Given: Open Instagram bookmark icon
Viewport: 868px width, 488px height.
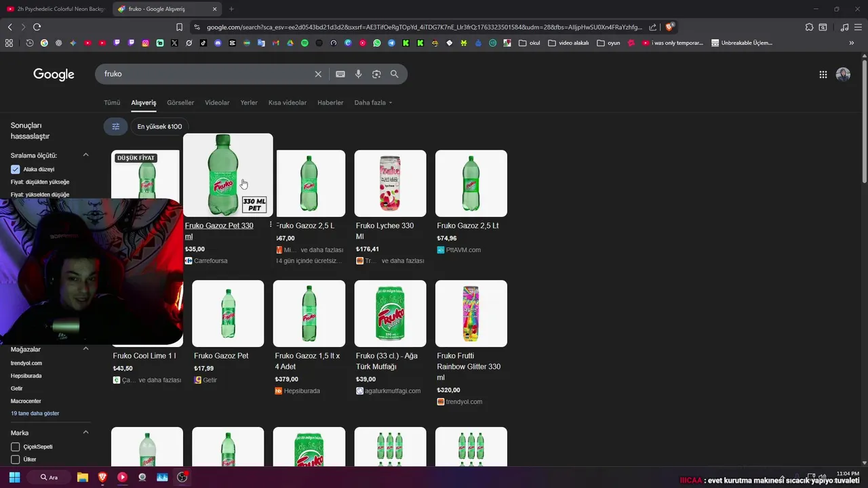Looking at the screenshot, I should (x=145, y=43).
